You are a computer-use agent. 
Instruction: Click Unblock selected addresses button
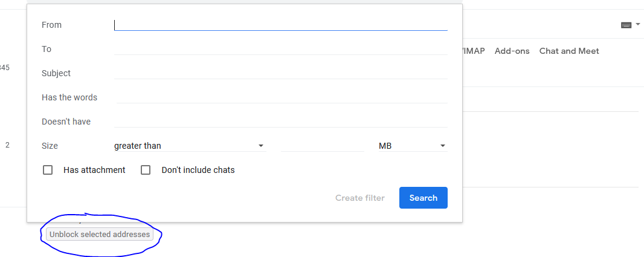(100, 235)
